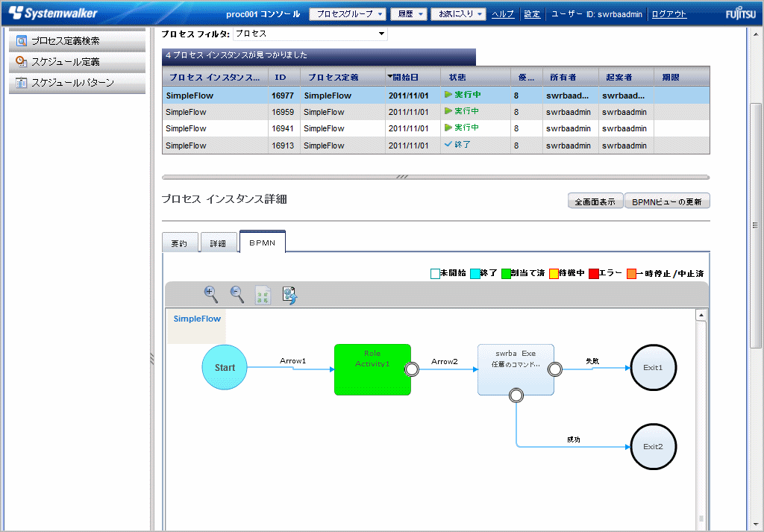764x532 pixels.
Task: Select the Exit1 end node
Action: point(653,367)
